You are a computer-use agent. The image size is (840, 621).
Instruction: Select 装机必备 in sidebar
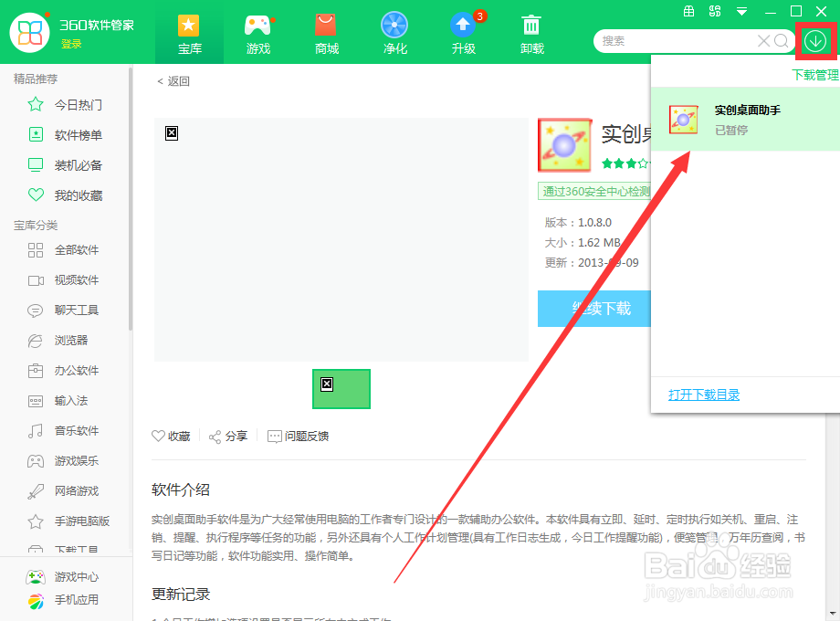(x=64, y=165)
